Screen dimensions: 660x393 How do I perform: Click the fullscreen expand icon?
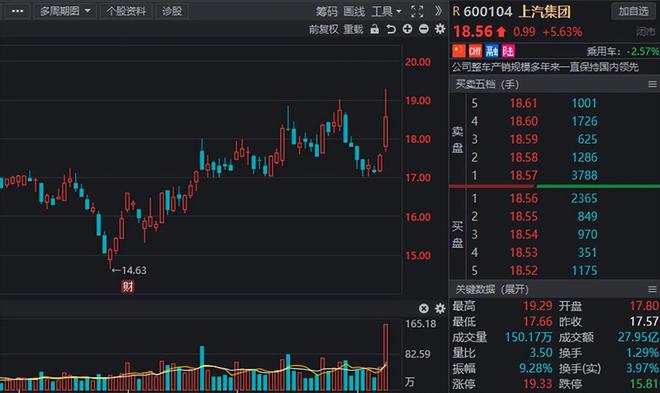(x=417, y=11)
